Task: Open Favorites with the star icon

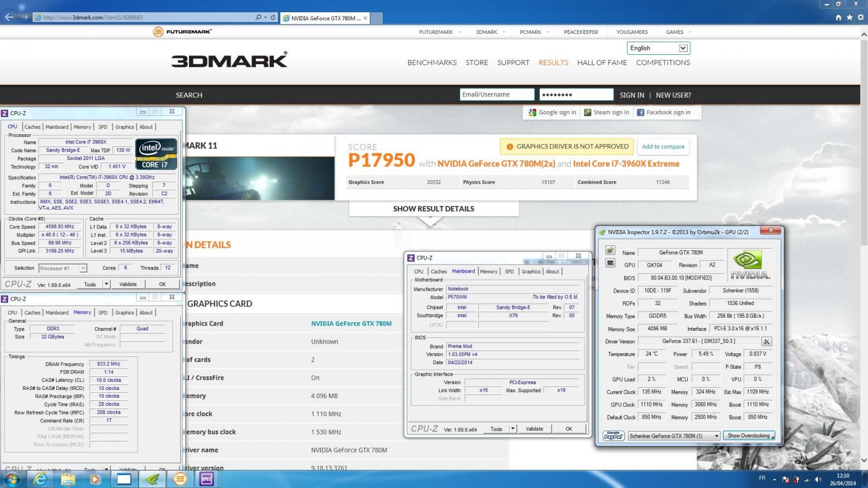Action: [x=849, y=18]
